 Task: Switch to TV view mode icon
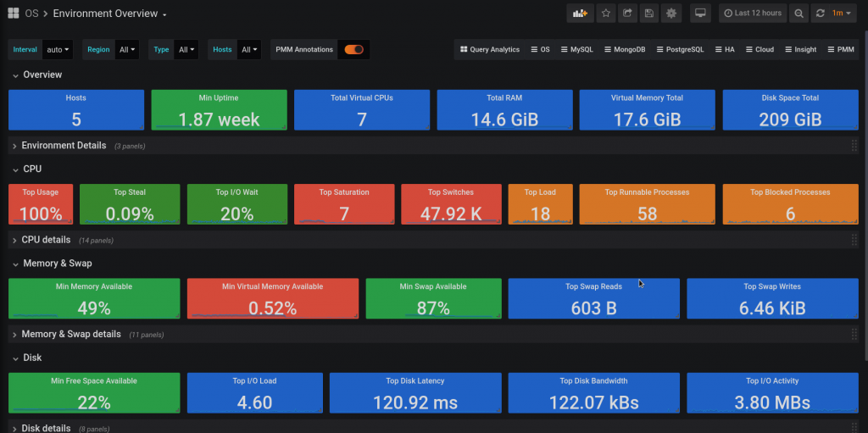click(699, 14)
